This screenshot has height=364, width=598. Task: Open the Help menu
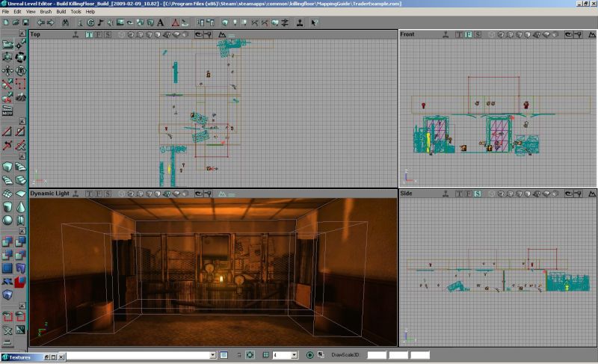90,12
